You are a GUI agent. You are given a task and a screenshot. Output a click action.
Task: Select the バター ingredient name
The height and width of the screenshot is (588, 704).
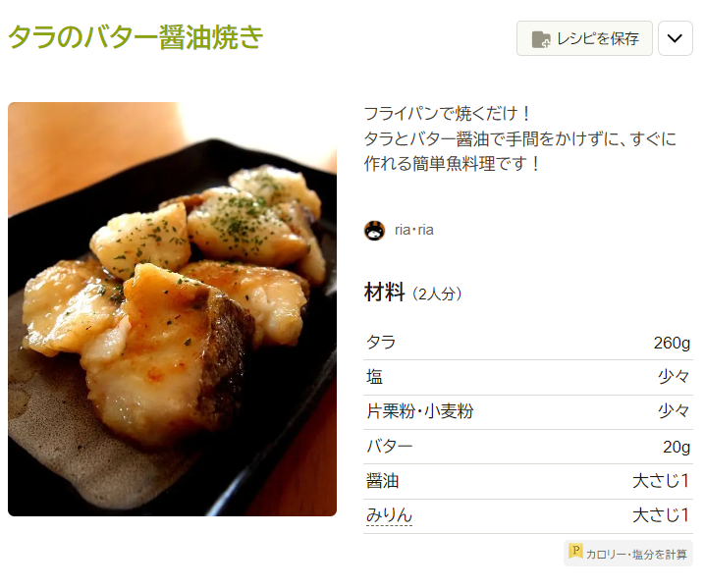tap(389, 447)
